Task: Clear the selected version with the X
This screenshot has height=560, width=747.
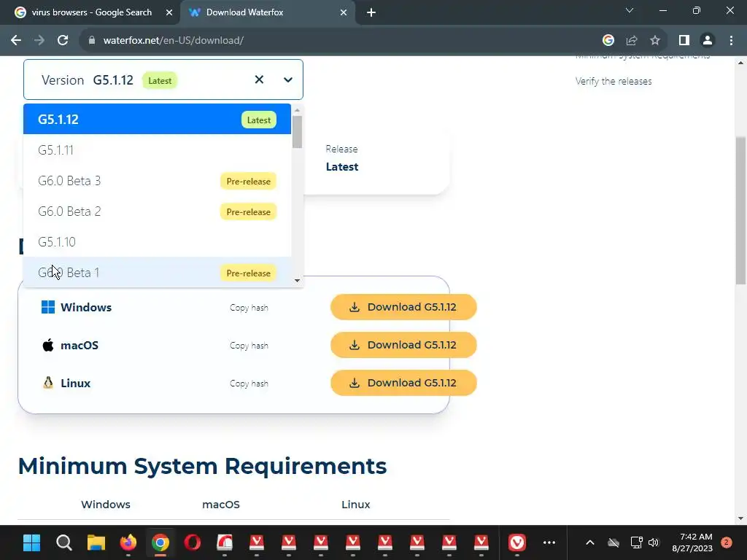Action: click(x=259, y=79)
